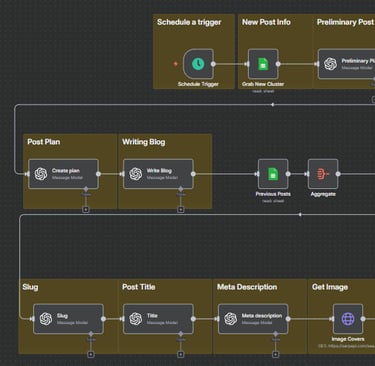Click the 'Write Blog' name text inside its node
The width and height of the screenshot is (375, 366).
click(x=159, y=171)
